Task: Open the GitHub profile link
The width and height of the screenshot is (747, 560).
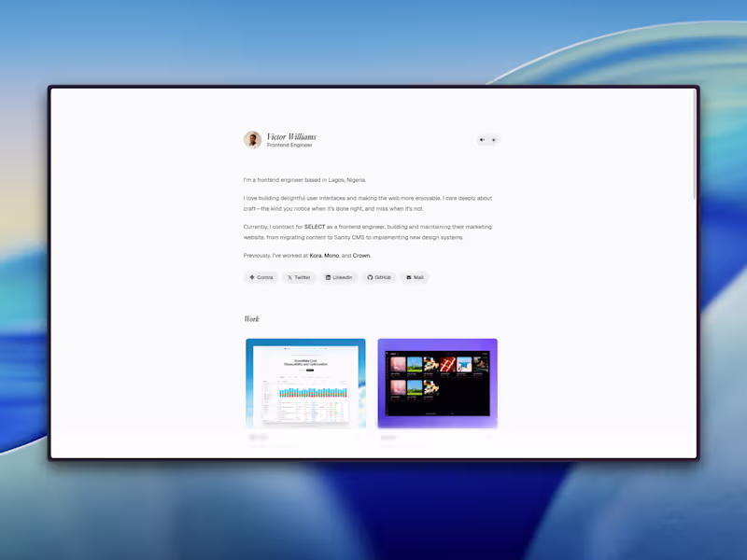Action: click(x=379, y=277)
